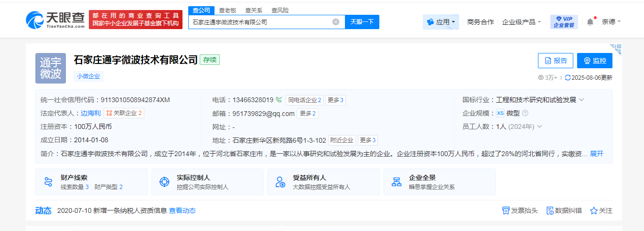Image resolution: width=644 pixels, height=231 pixels.
Task: Select the 查风险 search tab
Action: coord(280,10)
